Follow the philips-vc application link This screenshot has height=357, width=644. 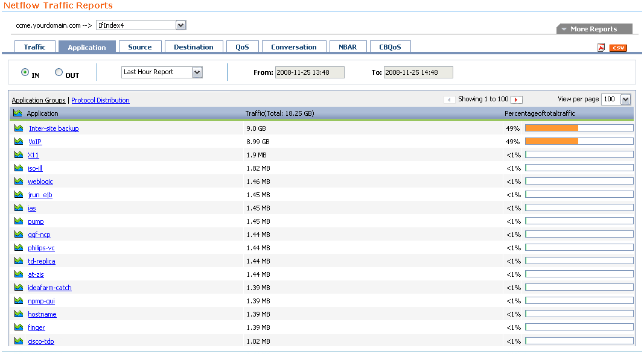41,248
